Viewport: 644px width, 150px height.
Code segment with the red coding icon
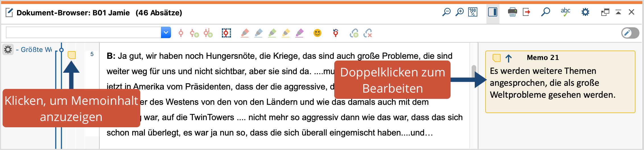181,33
